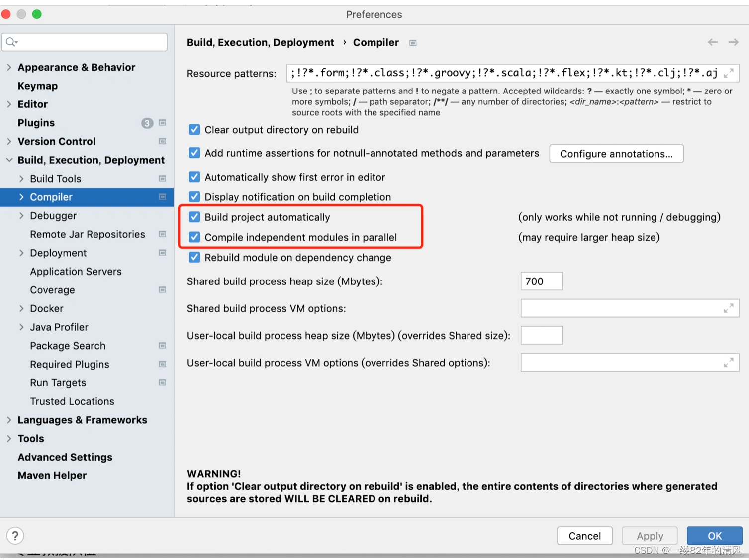Uncheck Build project automatically

194,217
